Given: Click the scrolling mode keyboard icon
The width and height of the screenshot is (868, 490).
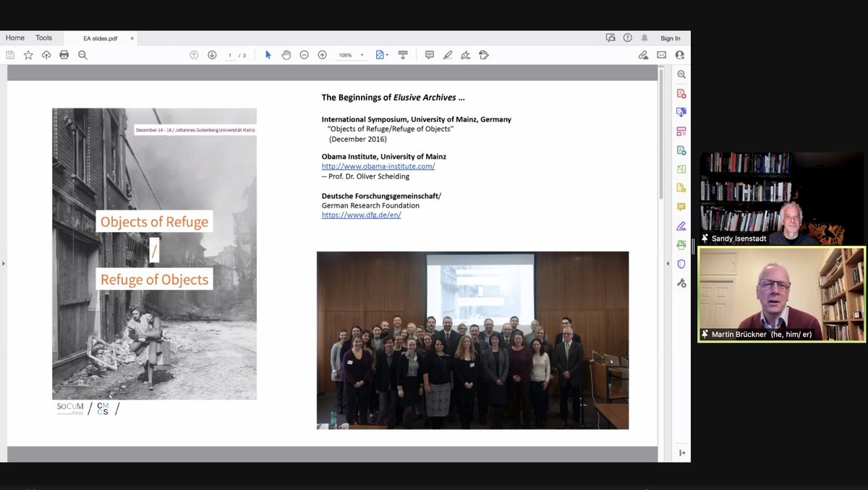Looking at the screenshot, I should pyautogui.click(x=403, y=55).
